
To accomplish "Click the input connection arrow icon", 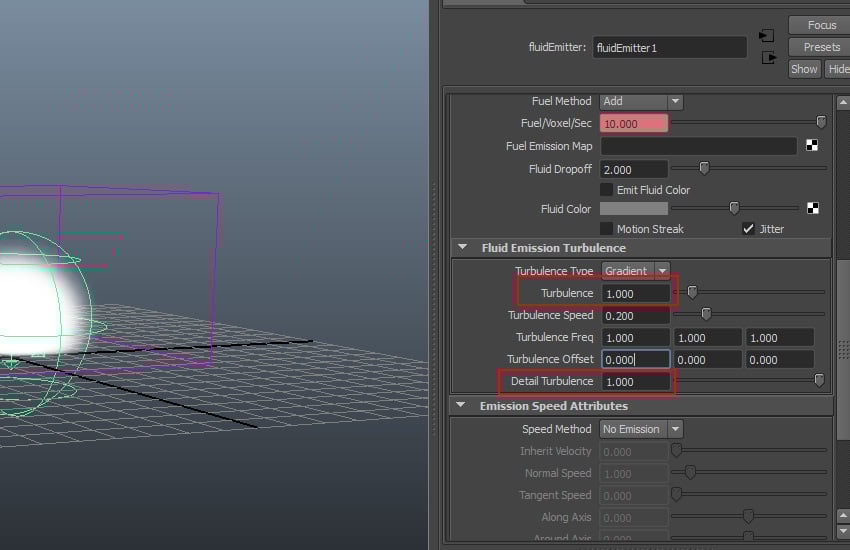I will [767, 36].
